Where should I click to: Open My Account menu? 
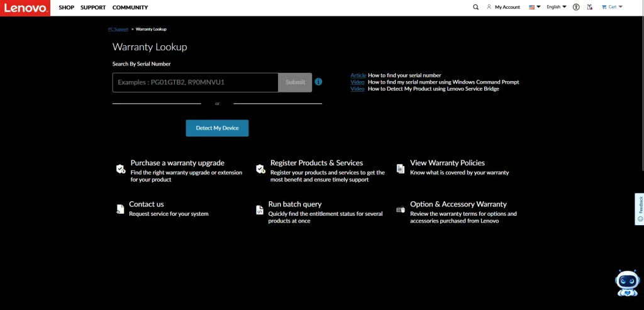(x=508, y=7)
